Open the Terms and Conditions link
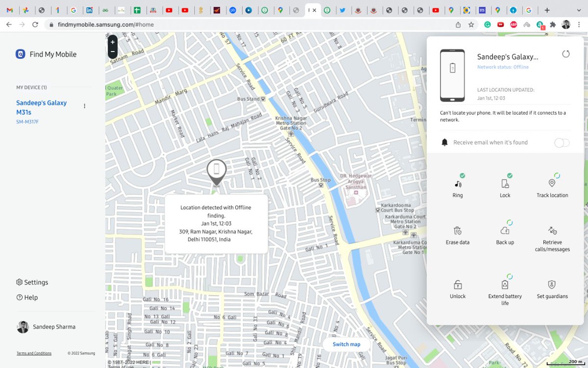The height and width of the screenshot is (368, 588). click(34, 353)
